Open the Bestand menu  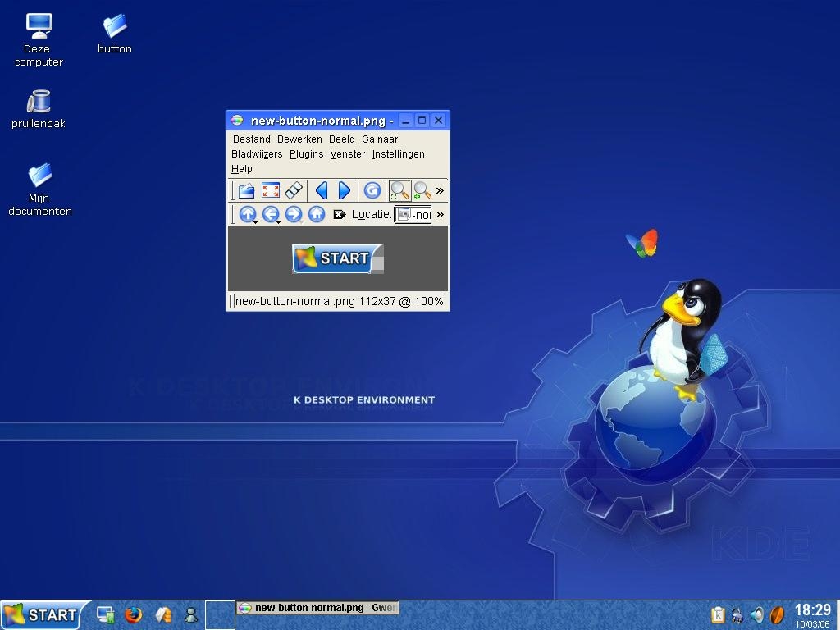click(251, 139)
